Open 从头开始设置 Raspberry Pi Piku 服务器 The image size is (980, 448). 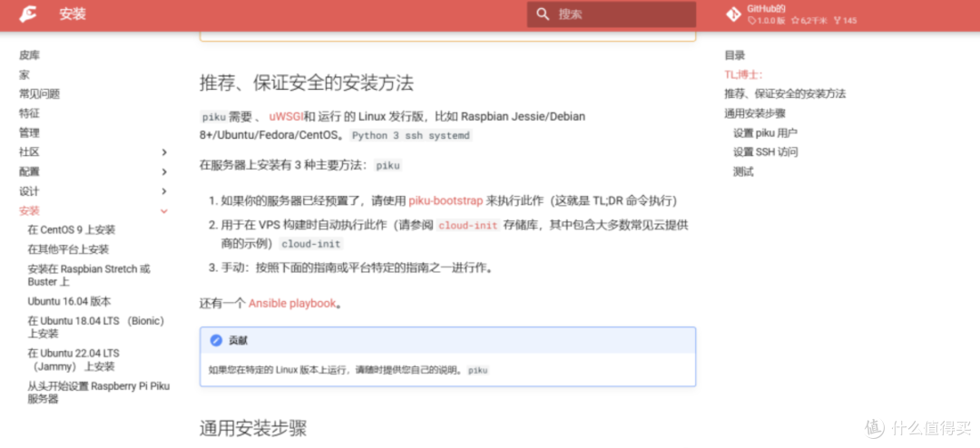(99, 393)
